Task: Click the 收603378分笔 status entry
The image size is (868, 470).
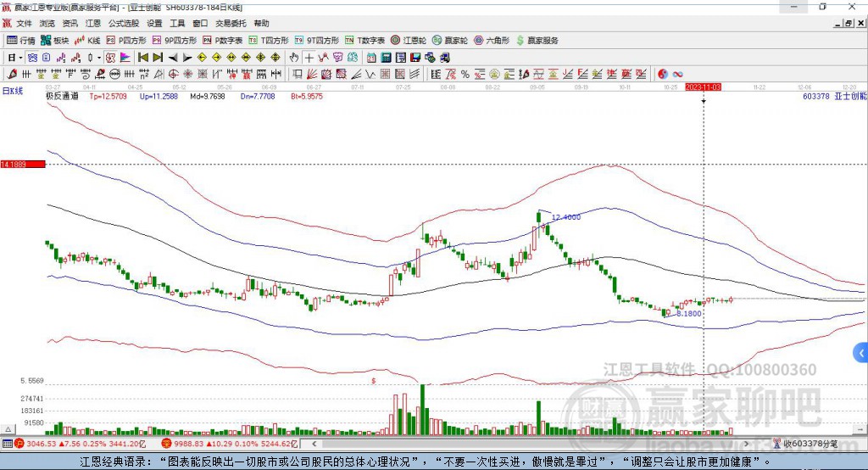Action: point(805,444)
